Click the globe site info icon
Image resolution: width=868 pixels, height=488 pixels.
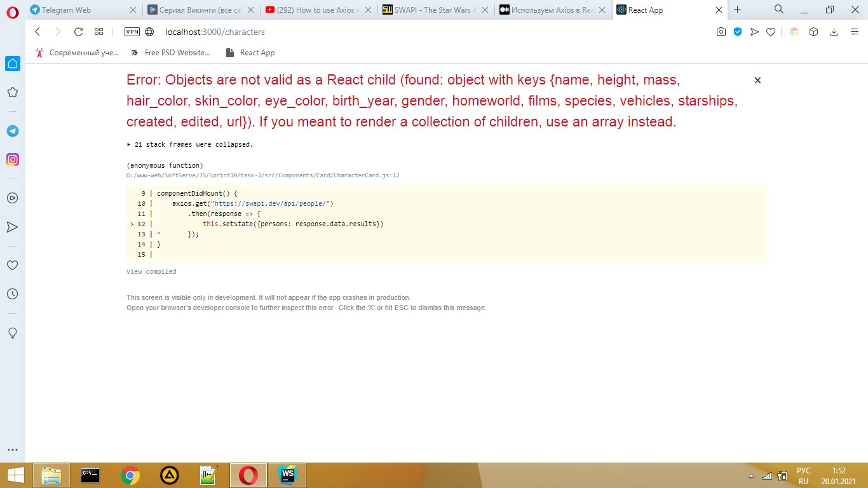click(150, 32)
